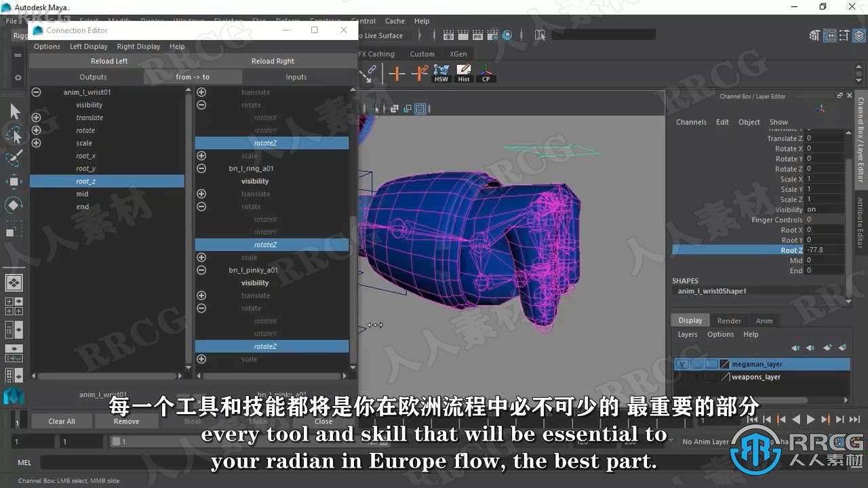
Task: Switch to Anim layer tab
Action: tap(764, 321)
